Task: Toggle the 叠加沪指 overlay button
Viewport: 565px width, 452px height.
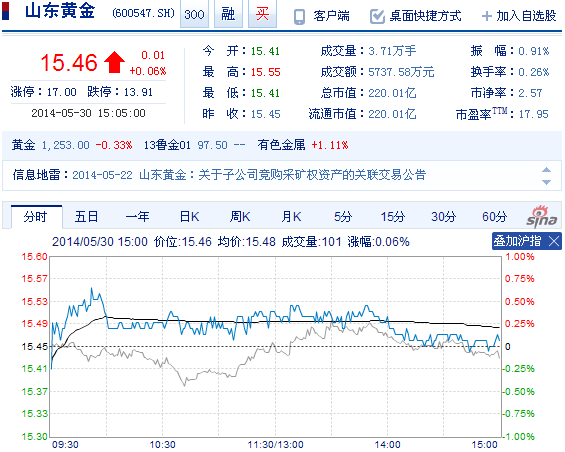Action: 517,241
